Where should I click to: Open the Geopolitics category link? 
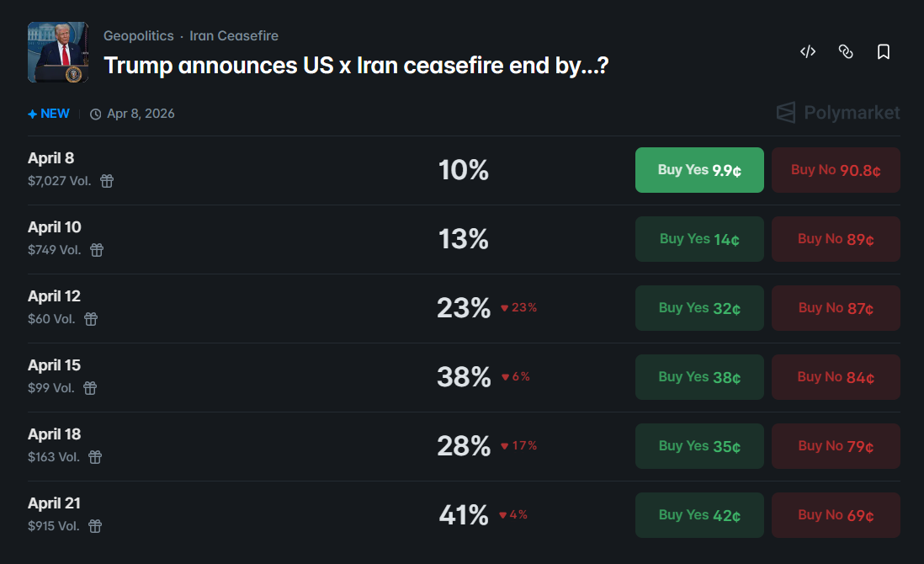138,36
